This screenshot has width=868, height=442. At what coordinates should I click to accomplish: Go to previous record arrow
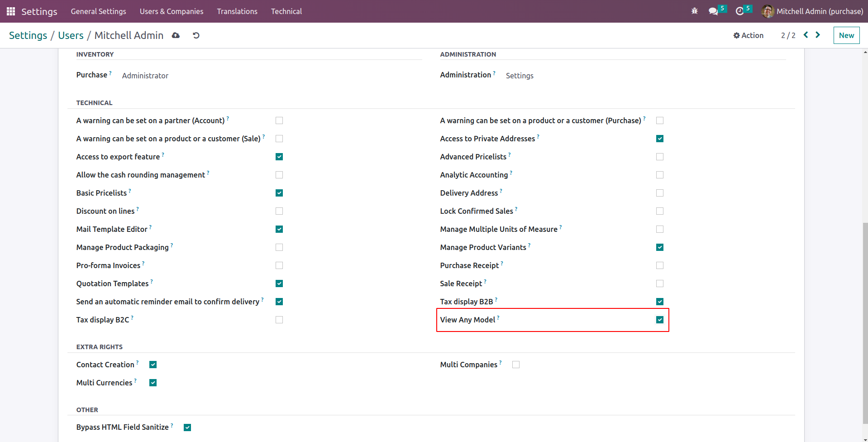coord(806,35)
